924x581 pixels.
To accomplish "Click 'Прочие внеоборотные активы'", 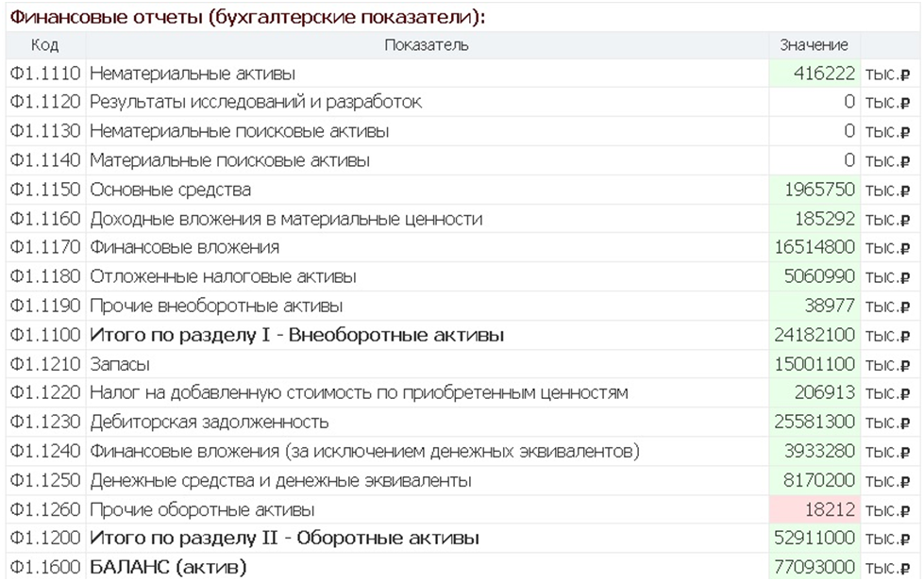I will point(216,307).
